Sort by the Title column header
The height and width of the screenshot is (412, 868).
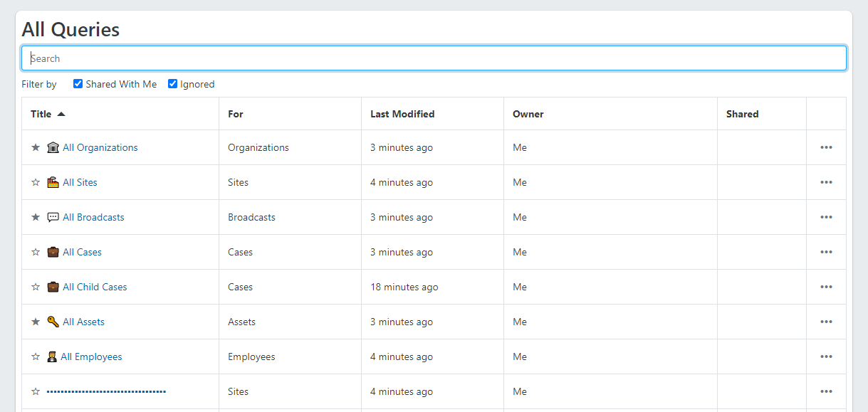(x=41, y=114)
